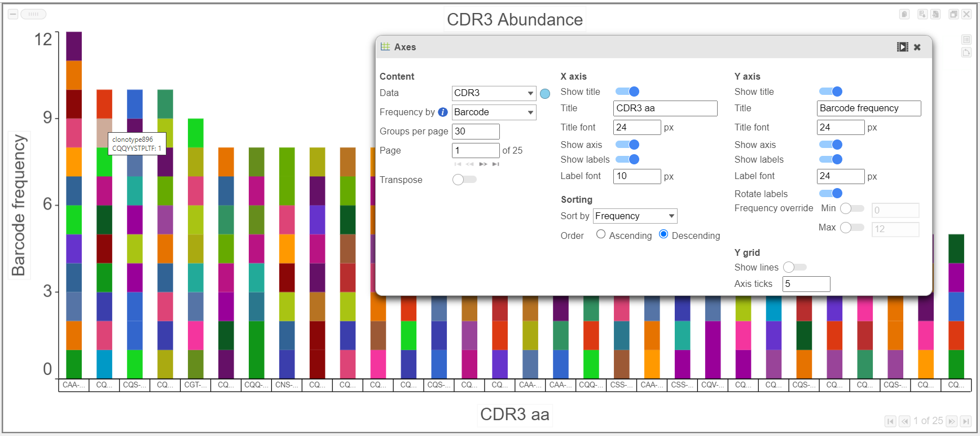Screen dimensions: 980x436
Task: Open Frequency by dropdown showing Barcode
Action: pos(494,112)
